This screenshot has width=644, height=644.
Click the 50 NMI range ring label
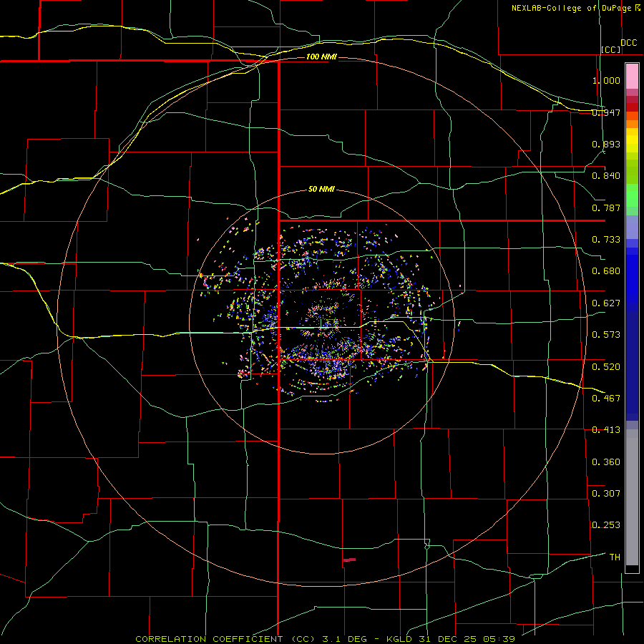coord(321,189)
